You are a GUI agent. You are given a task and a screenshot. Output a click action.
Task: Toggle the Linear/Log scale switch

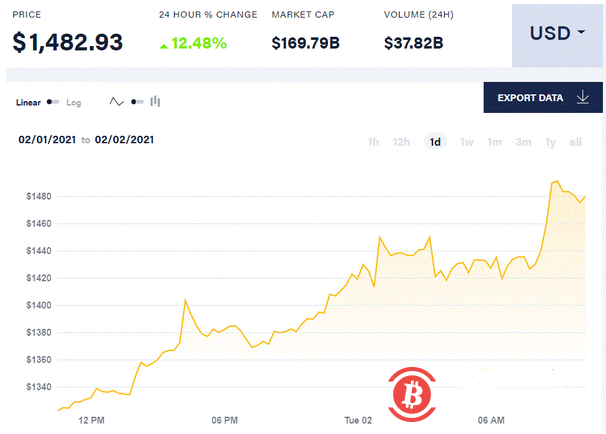coord(53,102)
